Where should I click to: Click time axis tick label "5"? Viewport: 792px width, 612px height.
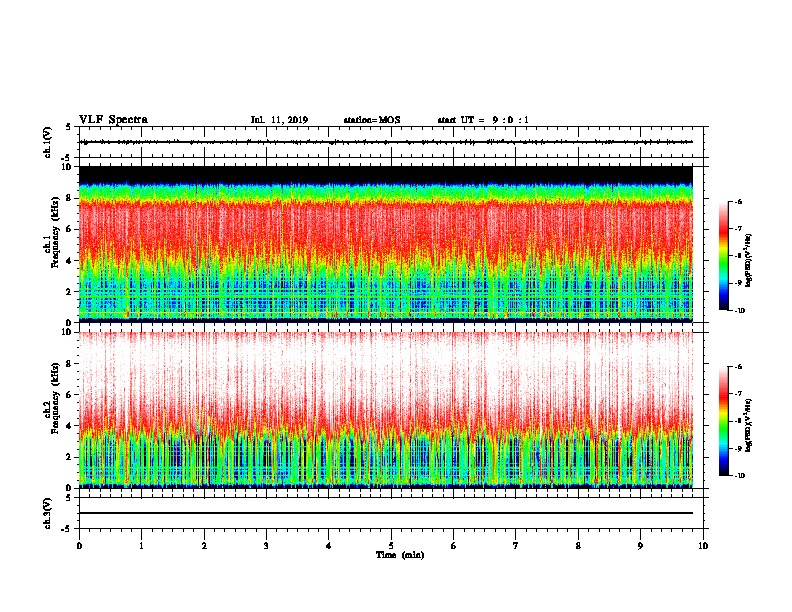(391, 546)
